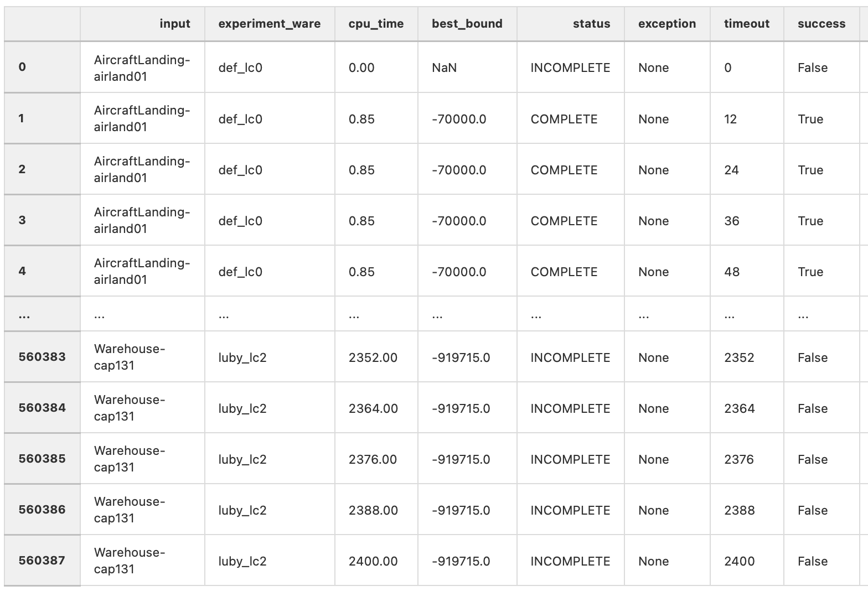Select the 'cpu_time' column header
This screenshot has height=591, width=868.
point(376,24)
